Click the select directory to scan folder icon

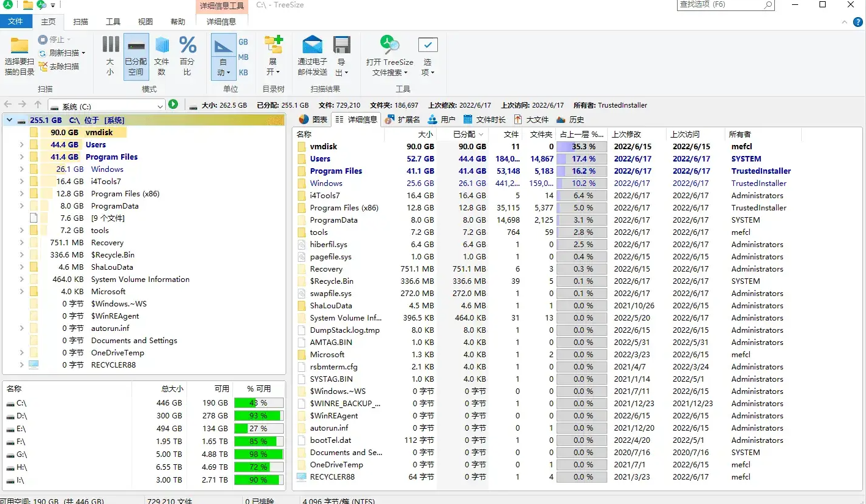tap(20, 46)
